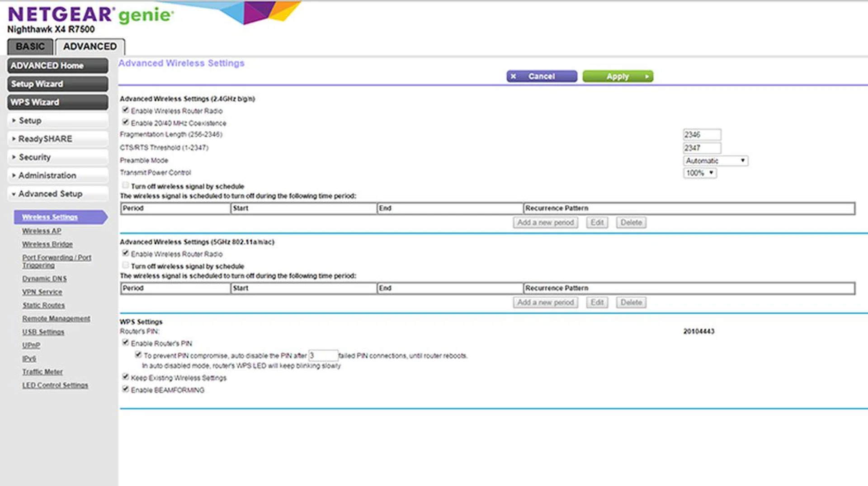Open the Transmit Power Control dropdown
868x486 pixels.
click(699, 173)
